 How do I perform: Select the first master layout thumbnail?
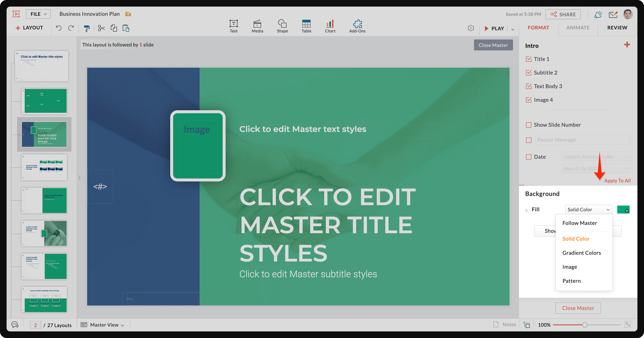[41, 66]
